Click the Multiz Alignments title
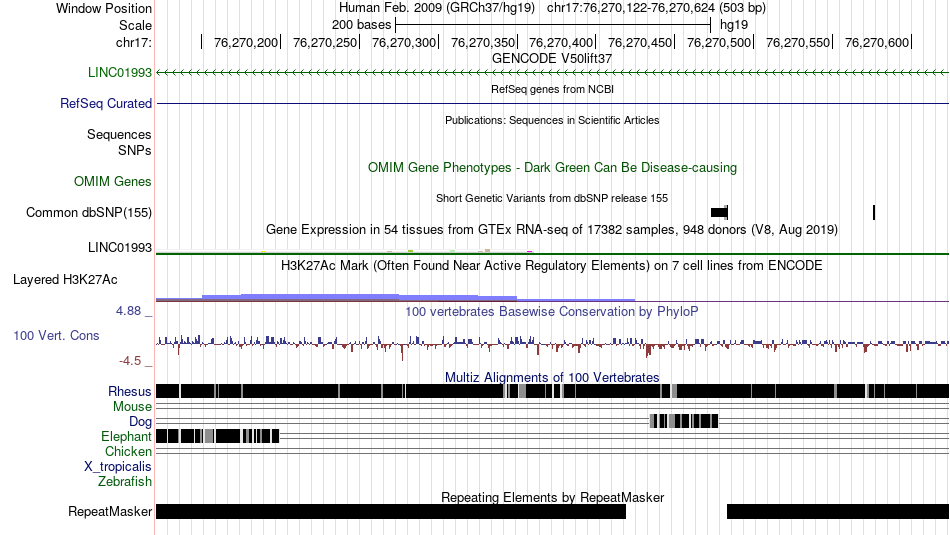 pyautogui.click(x=552, y=377)
